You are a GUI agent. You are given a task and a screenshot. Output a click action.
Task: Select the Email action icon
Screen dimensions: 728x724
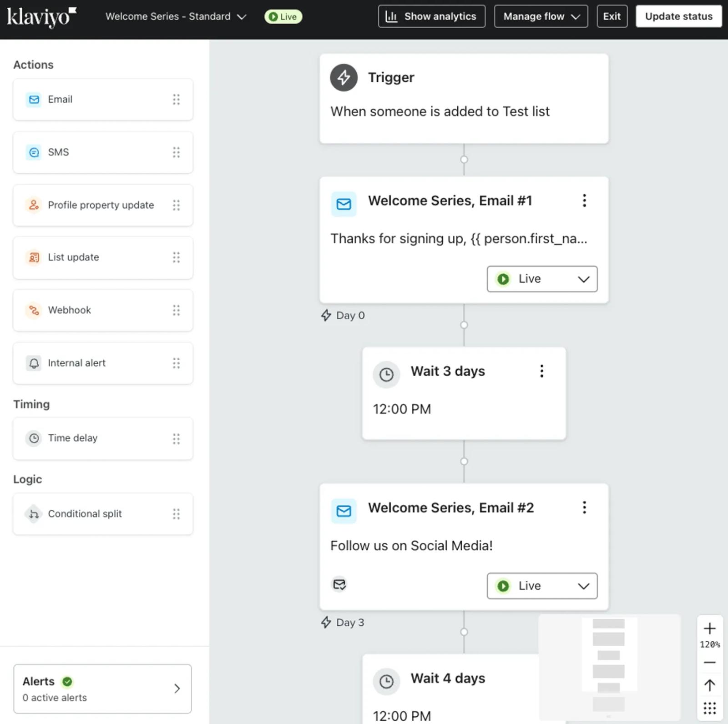34,100
